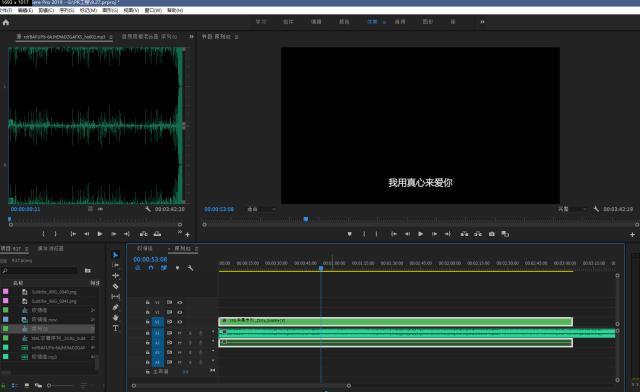Viewport: 640px width, 392px height.
Task: Open Source Monitor clip tab menu
Action: 111,37
